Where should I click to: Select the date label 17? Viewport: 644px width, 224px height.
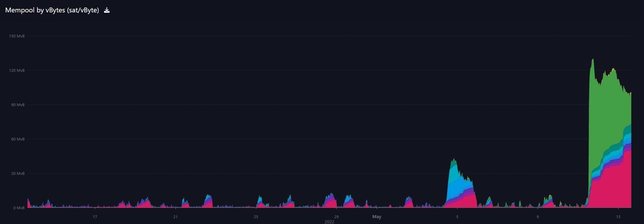pos(95,217)
